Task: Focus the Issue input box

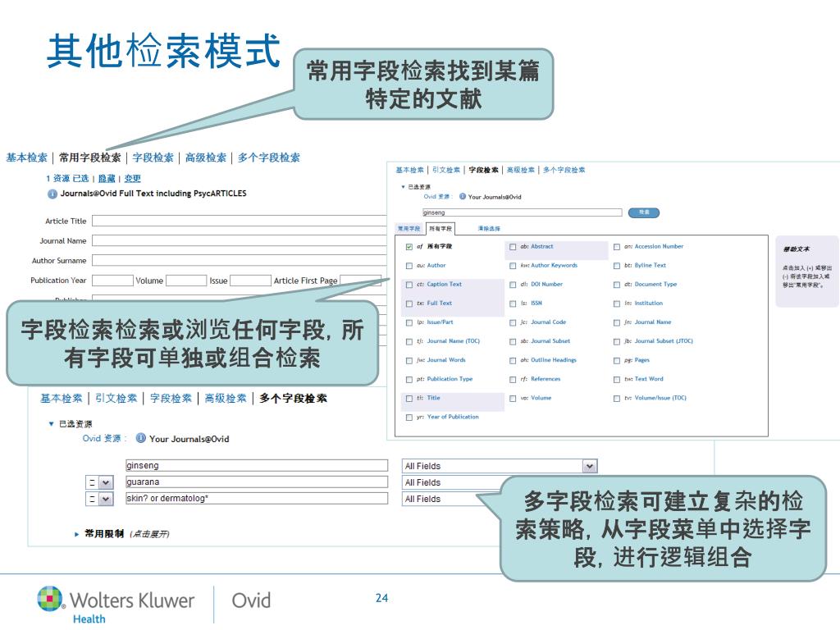Action: click(250, 281)
